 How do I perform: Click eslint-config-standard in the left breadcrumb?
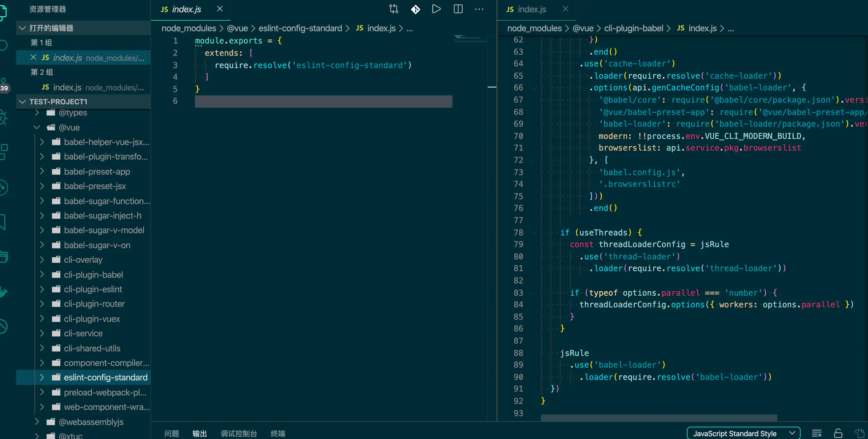(x=300, y=28)
